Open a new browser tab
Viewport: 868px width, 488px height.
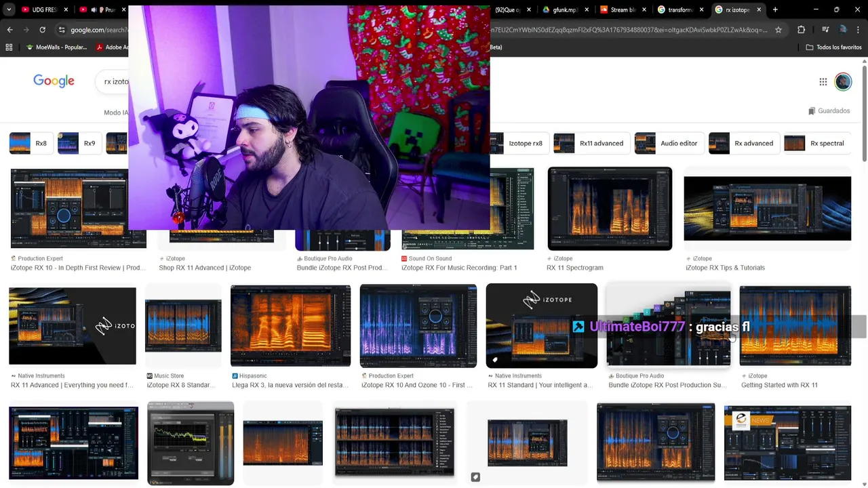(775, 9)
